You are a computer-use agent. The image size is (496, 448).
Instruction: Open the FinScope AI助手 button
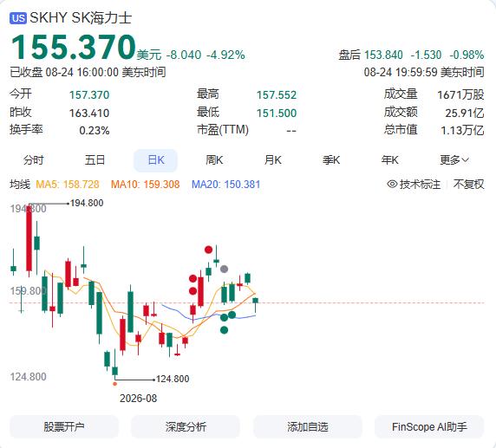429,427
